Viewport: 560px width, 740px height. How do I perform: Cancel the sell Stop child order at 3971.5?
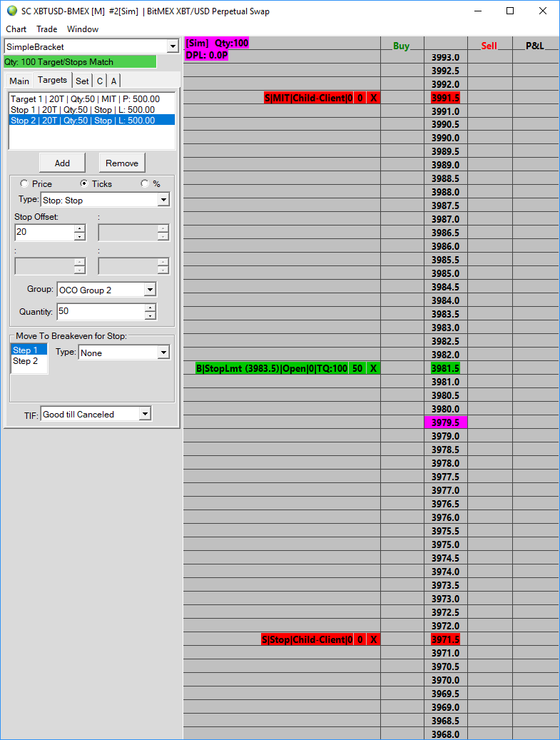(374, 639)
